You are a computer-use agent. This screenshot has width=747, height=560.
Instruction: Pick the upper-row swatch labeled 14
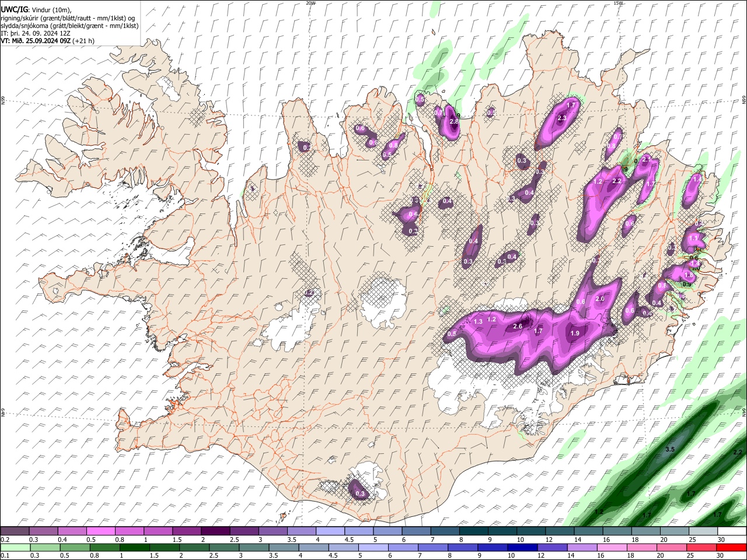[x=589, y=531]
